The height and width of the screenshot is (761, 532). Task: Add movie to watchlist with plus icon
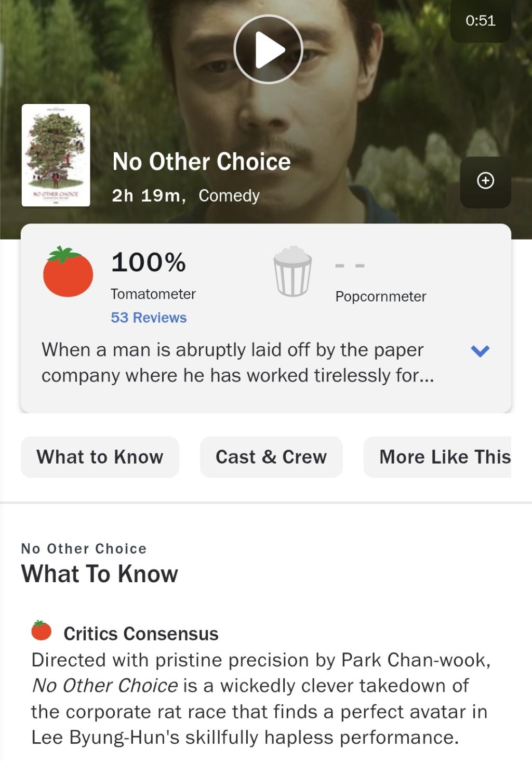click(x=485, y=181)
